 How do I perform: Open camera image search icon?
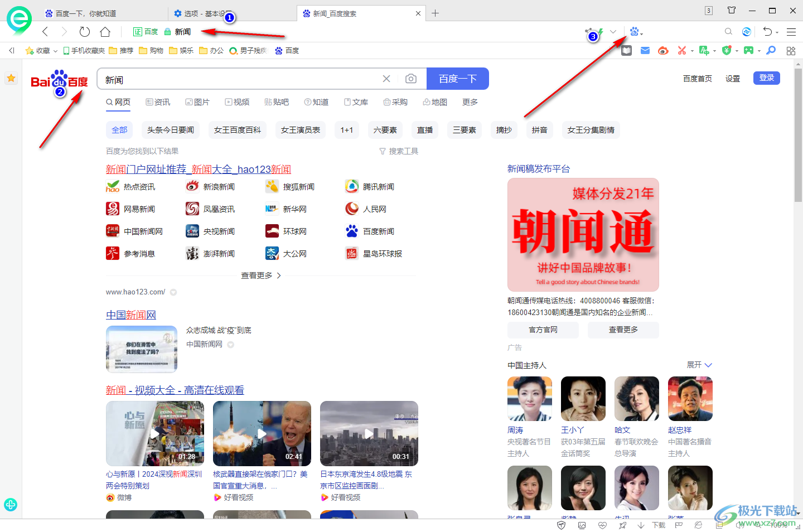tap(411, 79)
